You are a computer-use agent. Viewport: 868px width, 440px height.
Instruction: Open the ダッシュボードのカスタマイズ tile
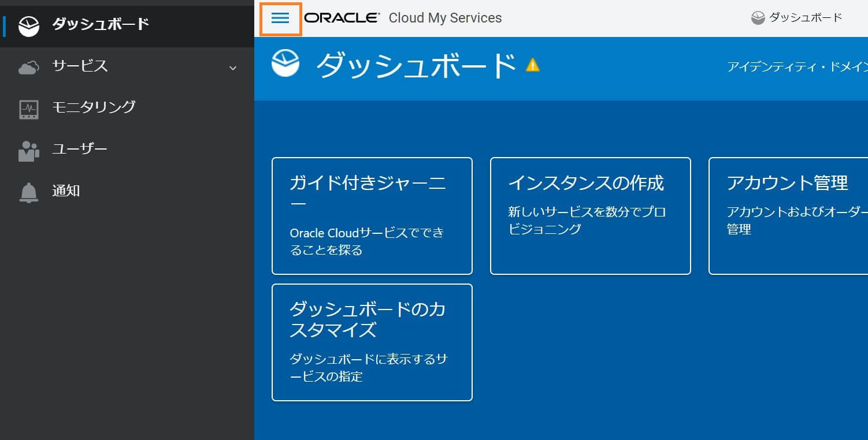click(372, 342)
